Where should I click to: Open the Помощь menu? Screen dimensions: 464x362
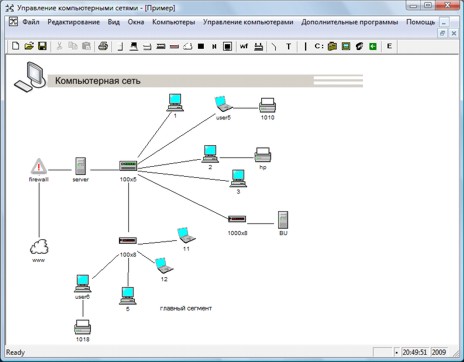(x=421, y=22)
